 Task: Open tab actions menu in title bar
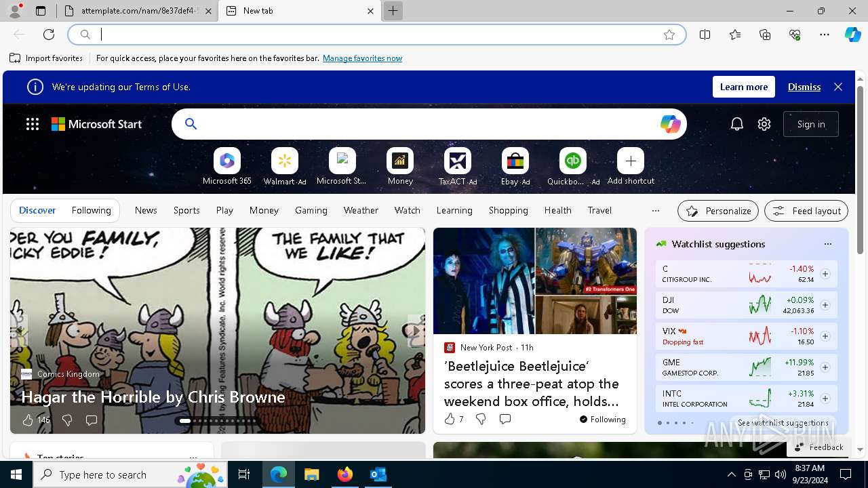click(41, 11)
